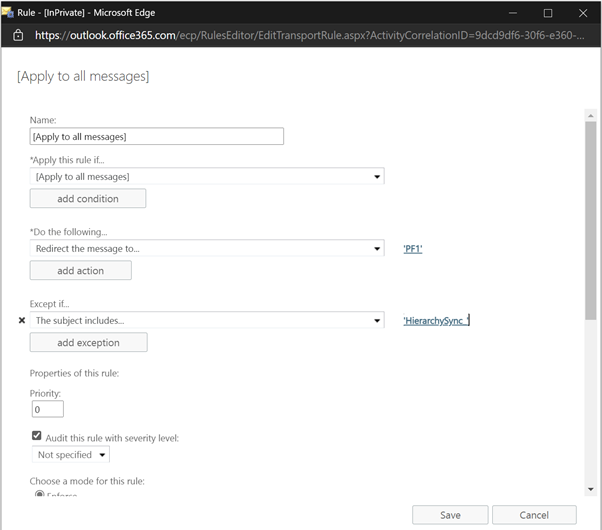Click the Edge window icon in title bar
This screenshot has width=602, height=530.
8,12
